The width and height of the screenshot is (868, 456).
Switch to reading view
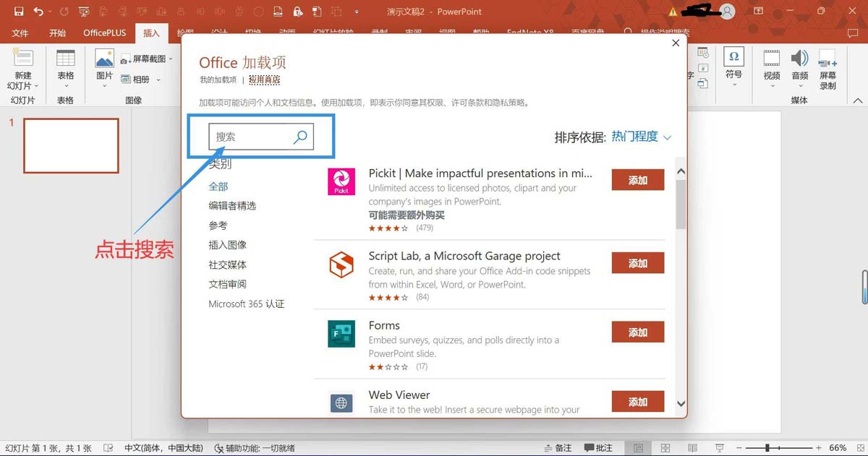(692, 448)
